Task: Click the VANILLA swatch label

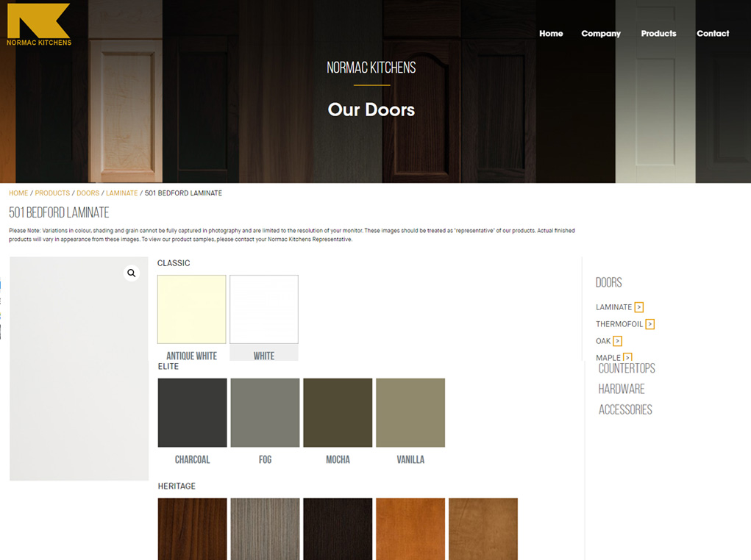Action: pos(410,459)
